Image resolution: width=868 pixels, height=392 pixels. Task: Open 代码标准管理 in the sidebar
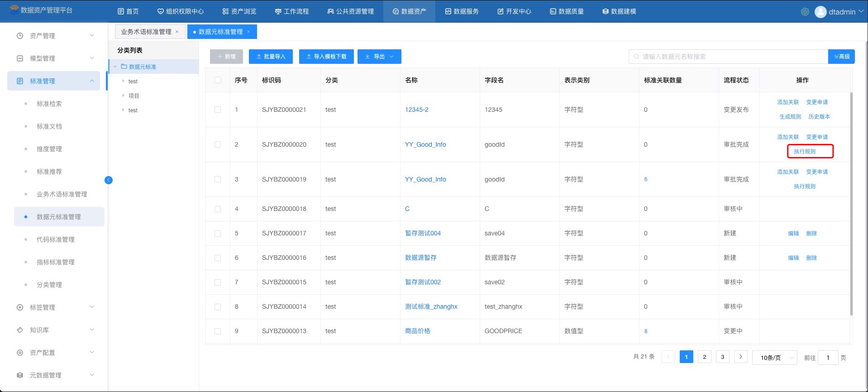(56, 239)
